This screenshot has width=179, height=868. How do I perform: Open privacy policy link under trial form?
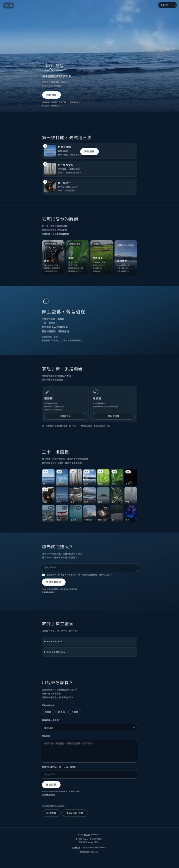[x=48, y=592]
